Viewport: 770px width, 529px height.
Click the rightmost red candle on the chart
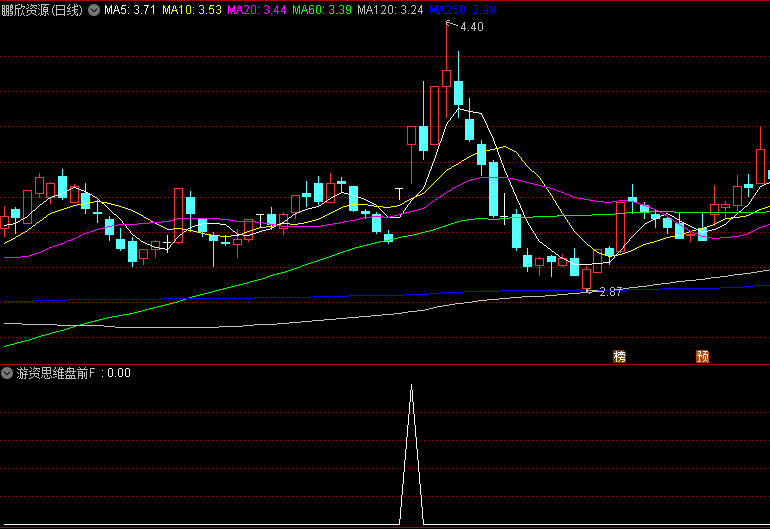tap(760, 165)
